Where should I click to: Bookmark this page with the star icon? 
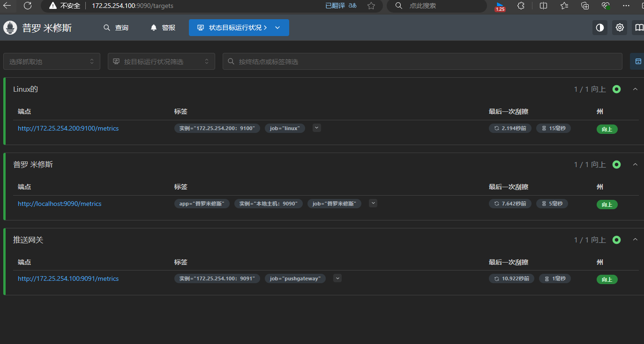(x=371, y=6)
